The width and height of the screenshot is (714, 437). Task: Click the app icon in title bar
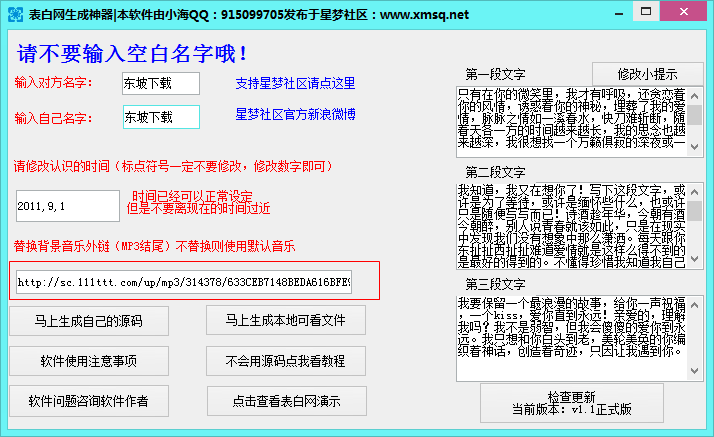(x=15, y=14)
